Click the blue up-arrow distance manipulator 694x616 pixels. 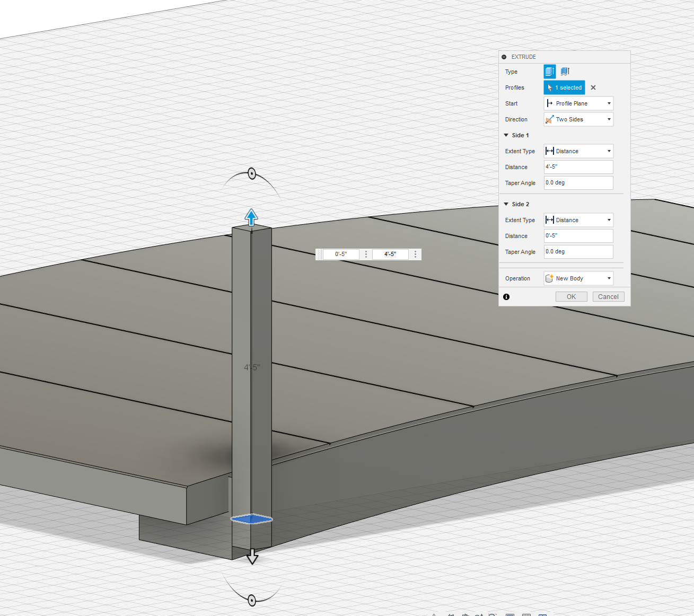(x=251, y=217)
